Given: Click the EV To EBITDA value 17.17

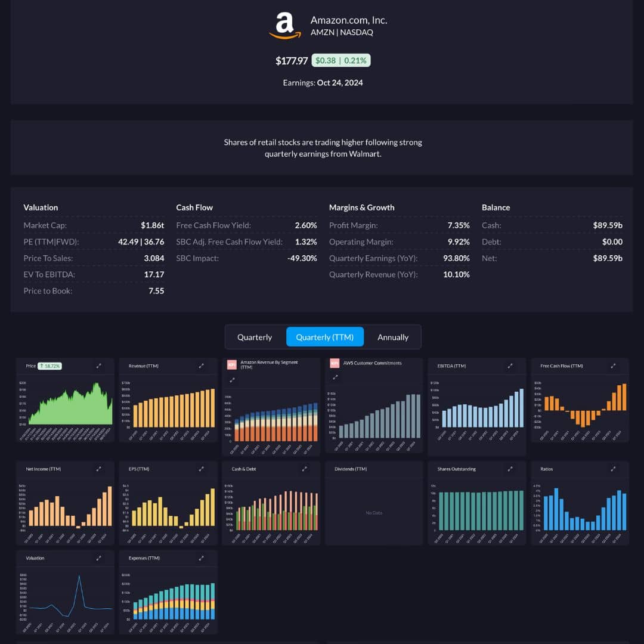Looking at the screenshot, I should (154, 274).
